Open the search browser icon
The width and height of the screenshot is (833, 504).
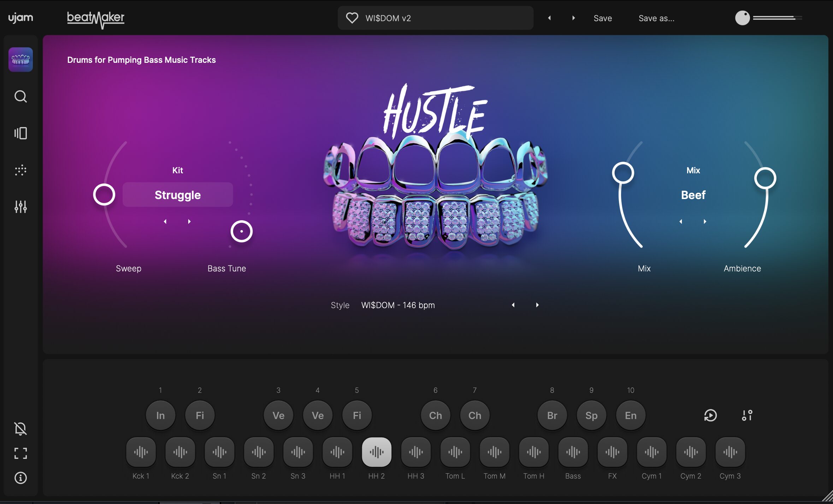20,96
